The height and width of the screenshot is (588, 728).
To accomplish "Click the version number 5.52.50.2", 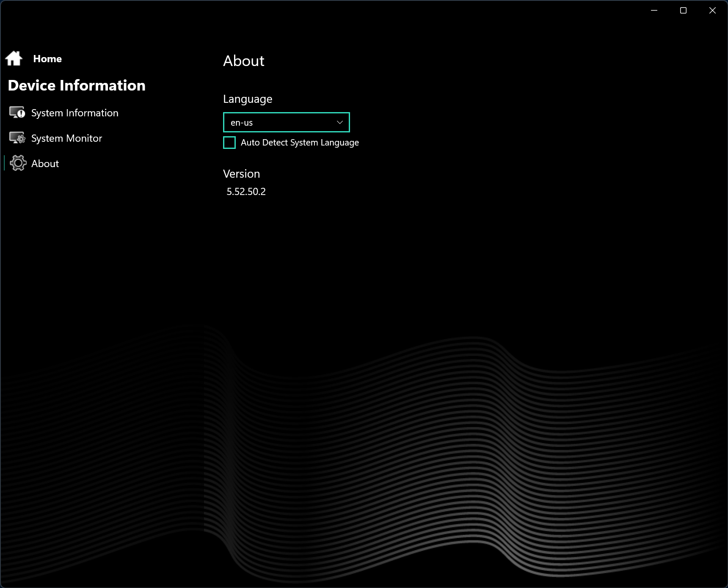I will (246, 192).
